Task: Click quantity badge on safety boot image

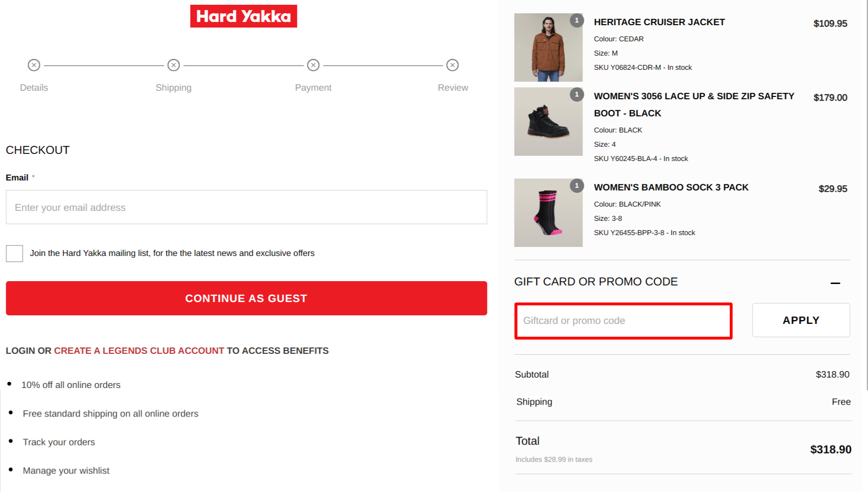Action: [576, 95]
